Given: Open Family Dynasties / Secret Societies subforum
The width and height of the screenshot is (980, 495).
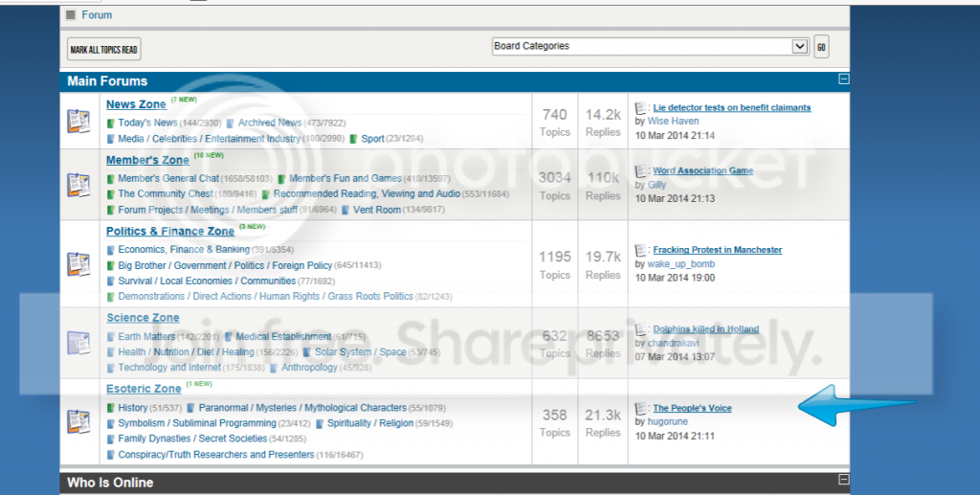Looking at the screenshot, I should 192,439.
